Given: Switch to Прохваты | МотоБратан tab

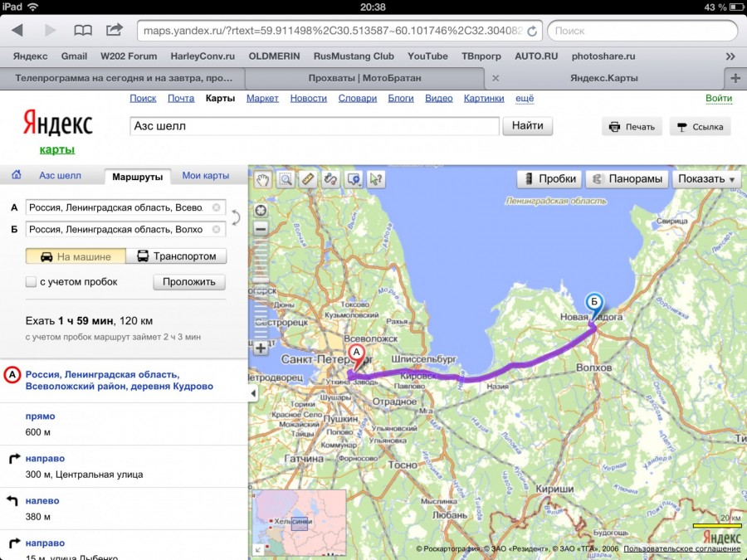Looking at the screenshot, I should coord(364,78).
